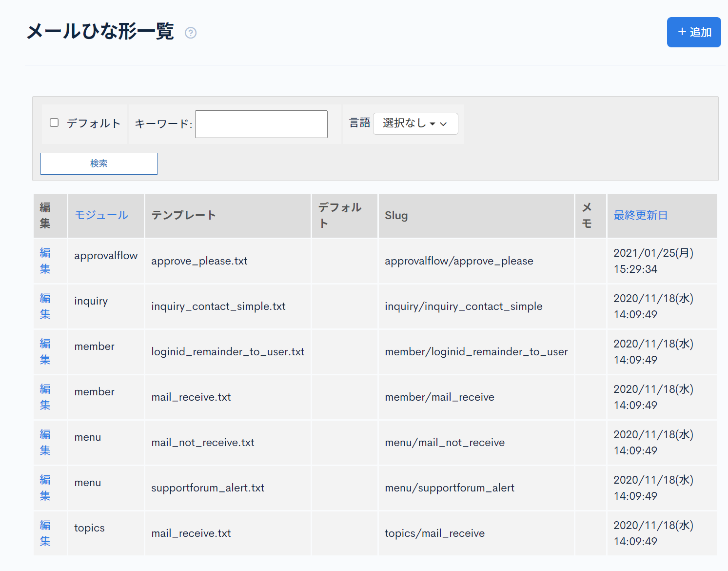Viewport: 728px width, 571px height.
Task: Edit the member mail_receive.txt row
Action: tap(45, 397)
